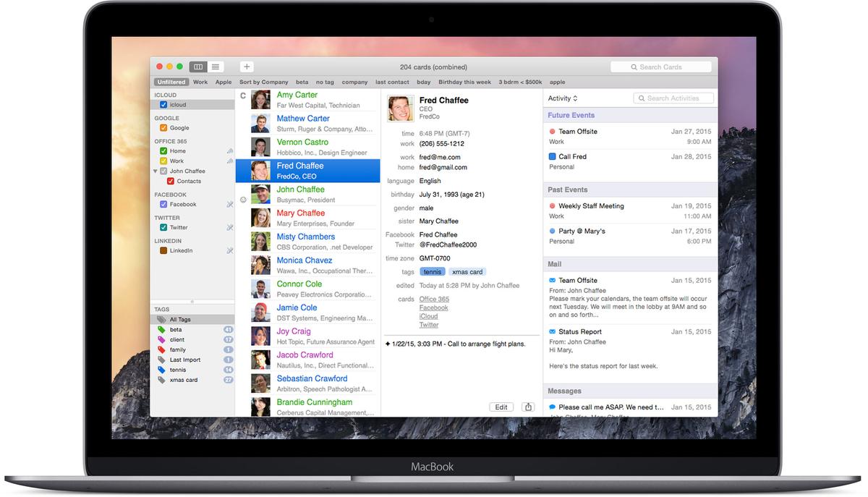Uncheck the iCloud account checkbox
This screenshot has height=497, width=868.
click(x=163, y=105)
